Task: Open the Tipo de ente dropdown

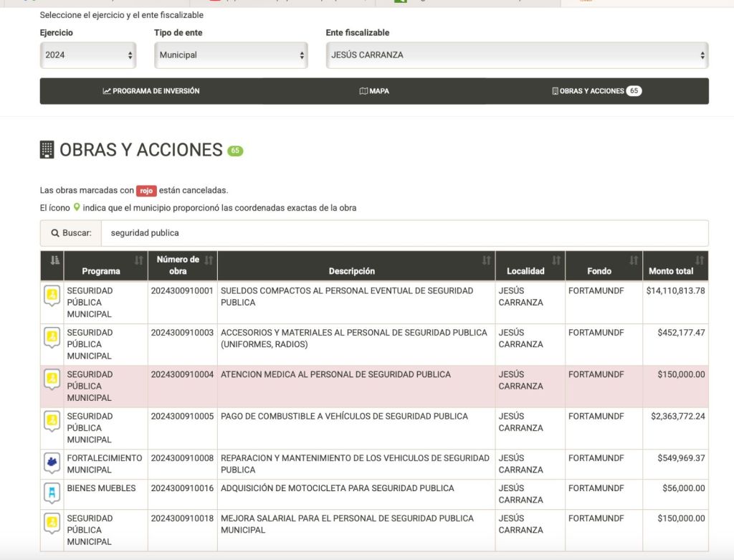Action: coord(231,55)
